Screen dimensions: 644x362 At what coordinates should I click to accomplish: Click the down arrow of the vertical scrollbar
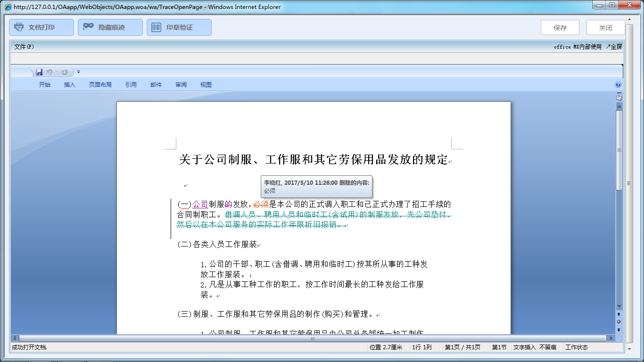(619, 306)
